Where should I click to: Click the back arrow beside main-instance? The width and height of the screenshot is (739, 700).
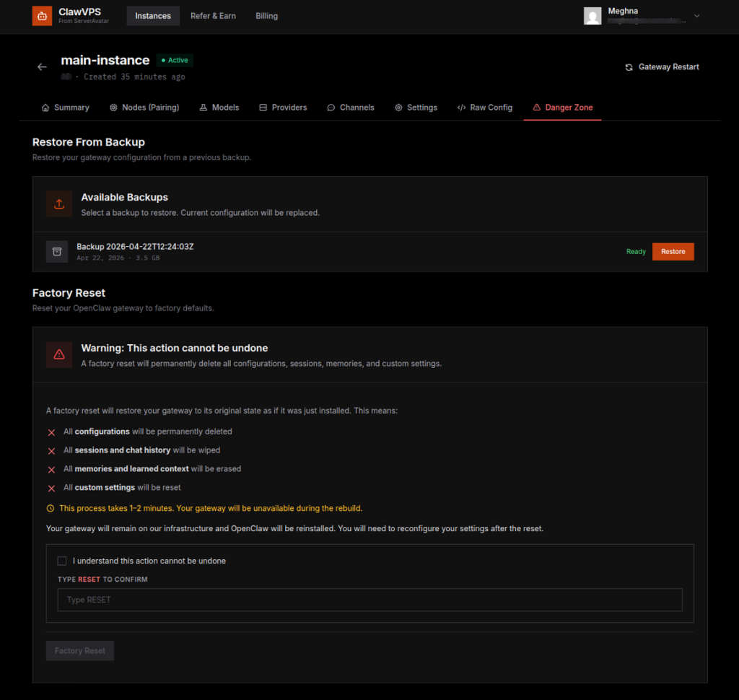(42, 66)
